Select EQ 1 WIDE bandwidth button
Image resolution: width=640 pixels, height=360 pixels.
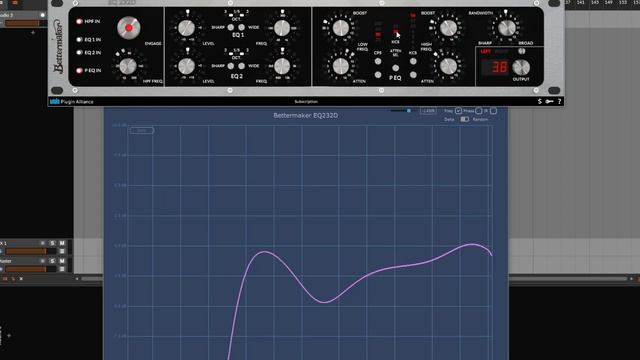(242, 27)
